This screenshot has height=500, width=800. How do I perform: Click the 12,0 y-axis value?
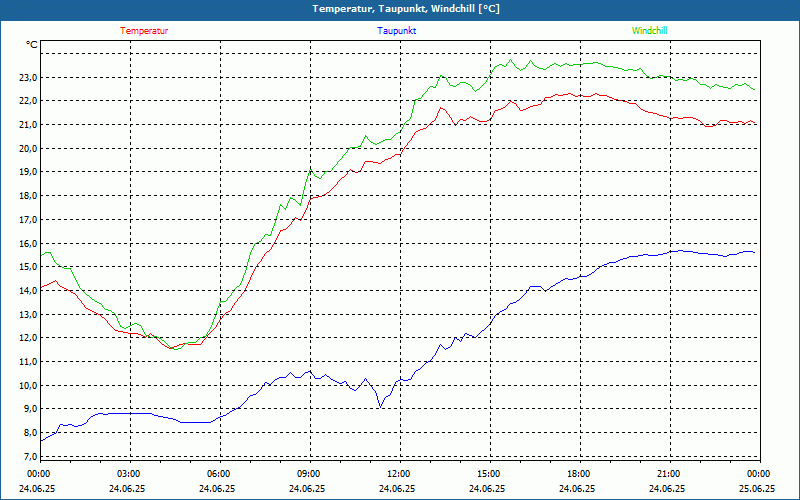point(28,338)
